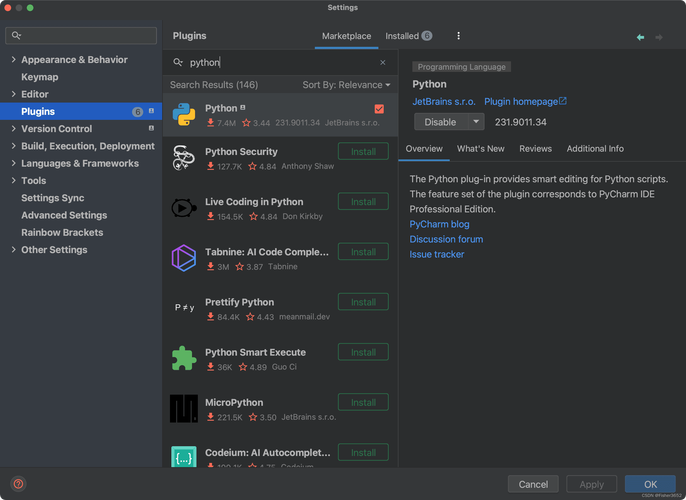Click the Python plugin logo icon
Image resolution: width=686 pixels, height=500 pixels.
(x=184, y=115)
